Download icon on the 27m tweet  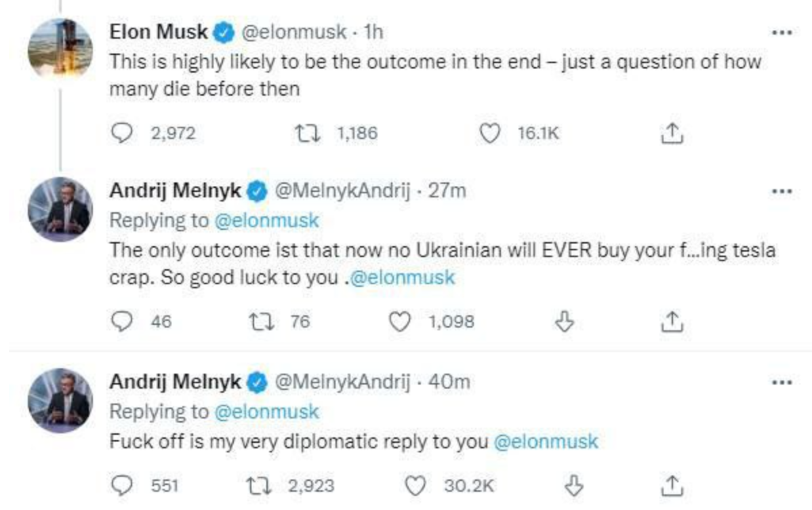[565, 321]
